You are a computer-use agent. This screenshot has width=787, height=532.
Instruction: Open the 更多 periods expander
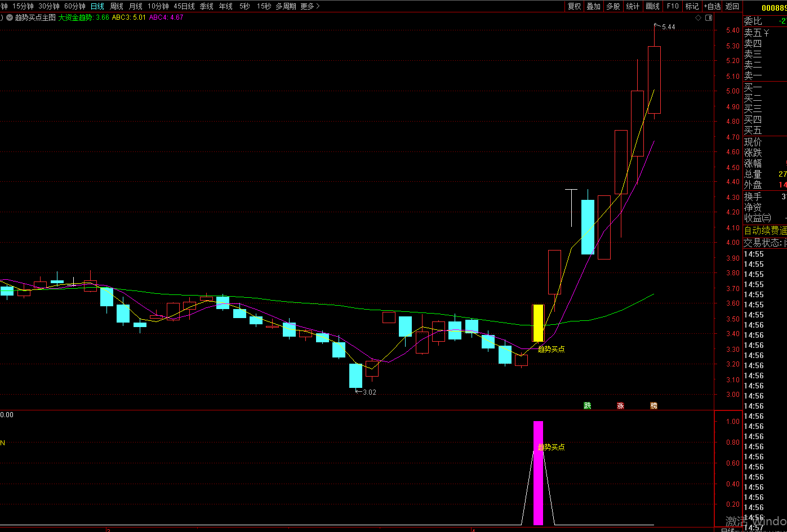point(310,6)
